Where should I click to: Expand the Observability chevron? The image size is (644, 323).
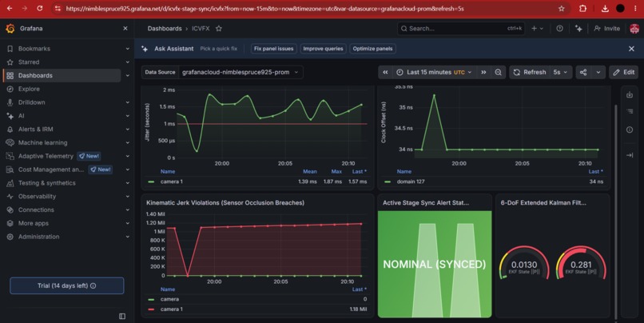(127, 197)
